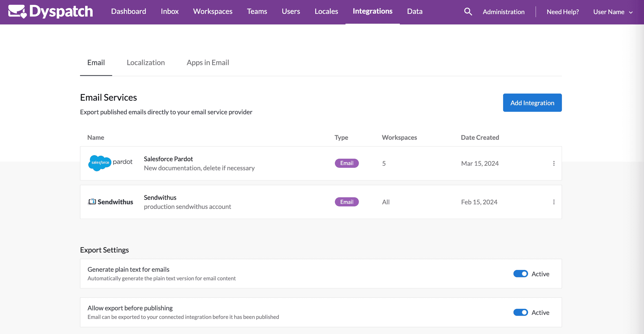Open the search tool

point(468,12)
